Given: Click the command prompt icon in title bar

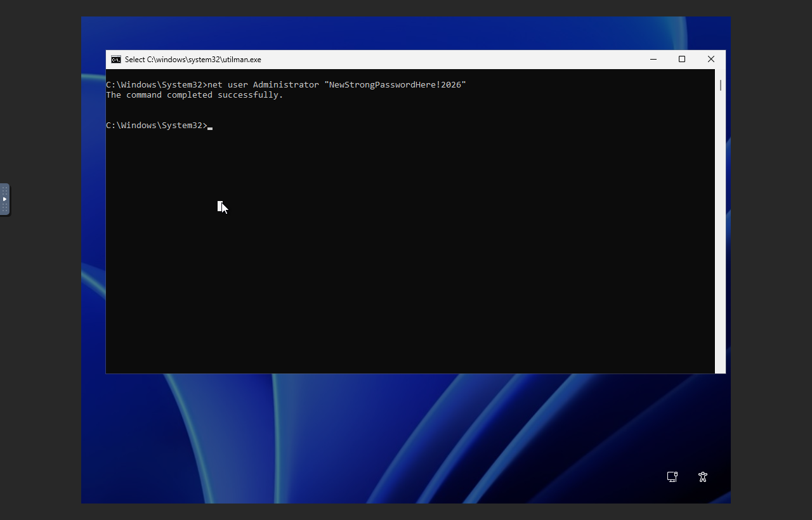Looking at the screenshot, I should 116,60.
